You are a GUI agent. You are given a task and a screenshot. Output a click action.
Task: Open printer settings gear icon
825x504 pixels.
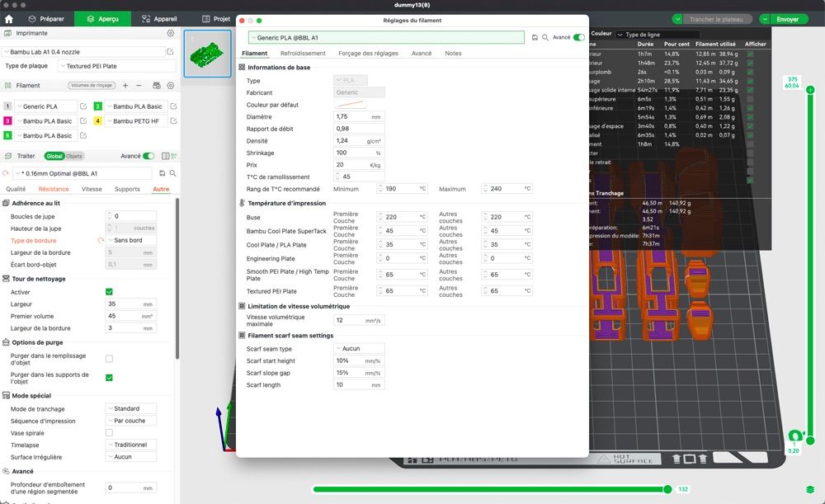[171, 33]
